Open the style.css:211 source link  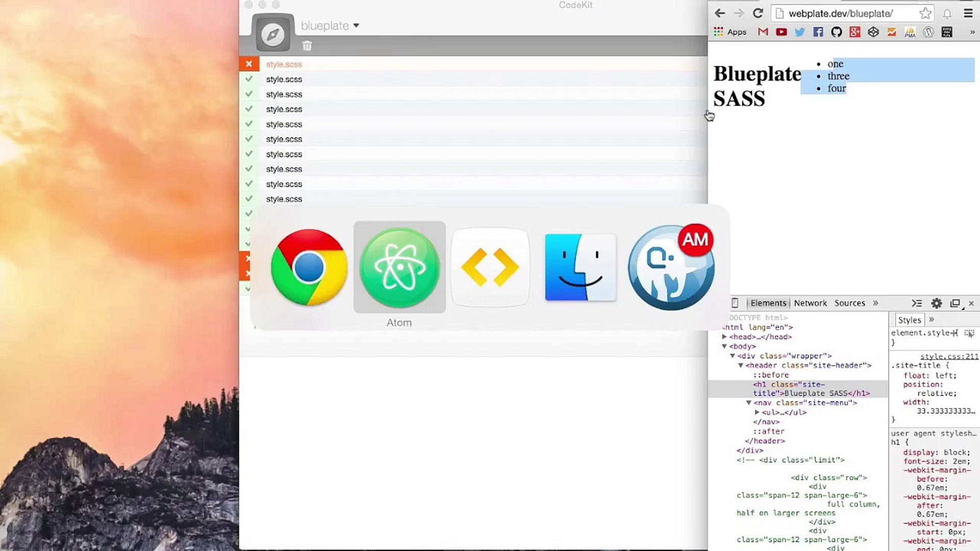click(x=949, y=357)
